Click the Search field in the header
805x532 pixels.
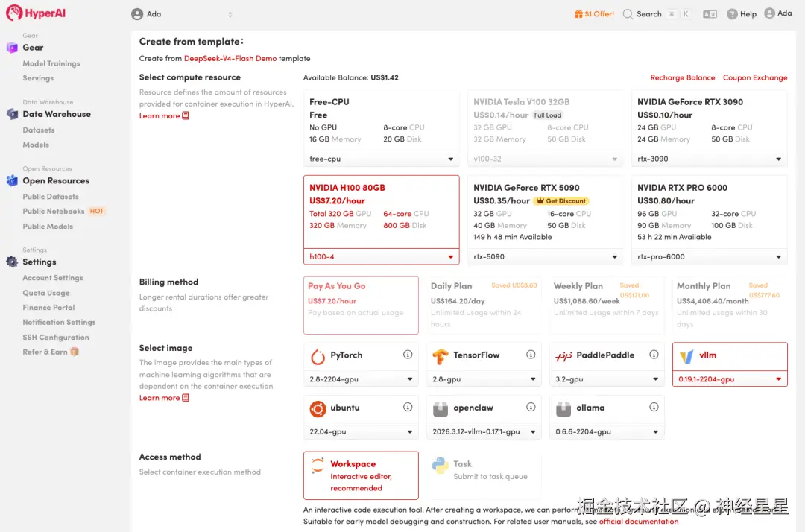648,14
